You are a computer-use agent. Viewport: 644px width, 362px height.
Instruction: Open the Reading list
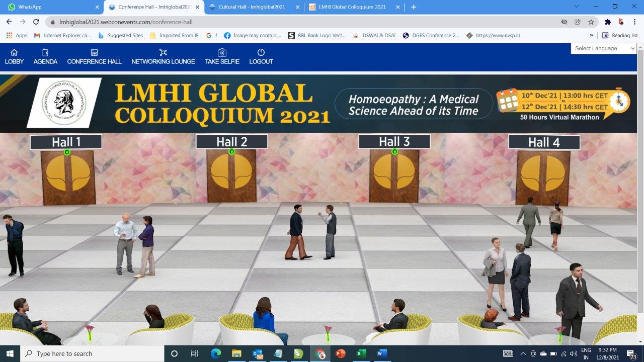click(620, 35)
